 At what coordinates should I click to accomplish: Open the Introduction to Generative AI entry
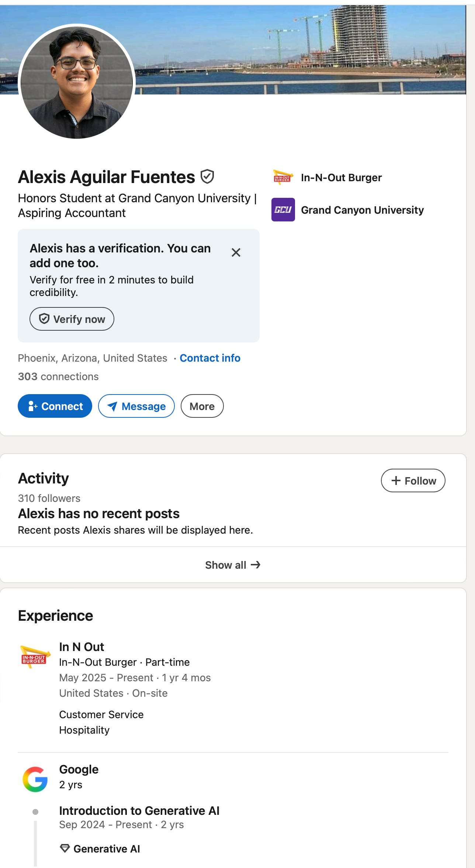139,810
